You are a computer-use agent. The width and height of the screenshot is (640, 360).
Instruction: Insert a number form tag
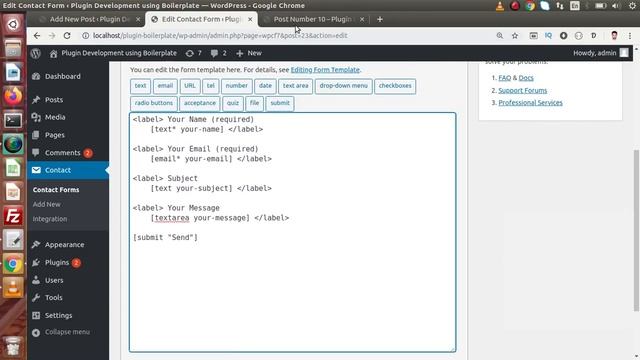click(x=237, y=86)
